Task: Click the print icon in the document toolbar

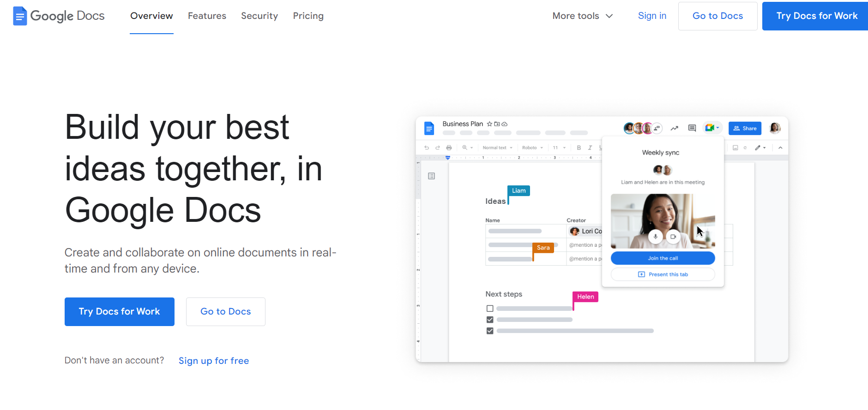Action: pos(449,148)
